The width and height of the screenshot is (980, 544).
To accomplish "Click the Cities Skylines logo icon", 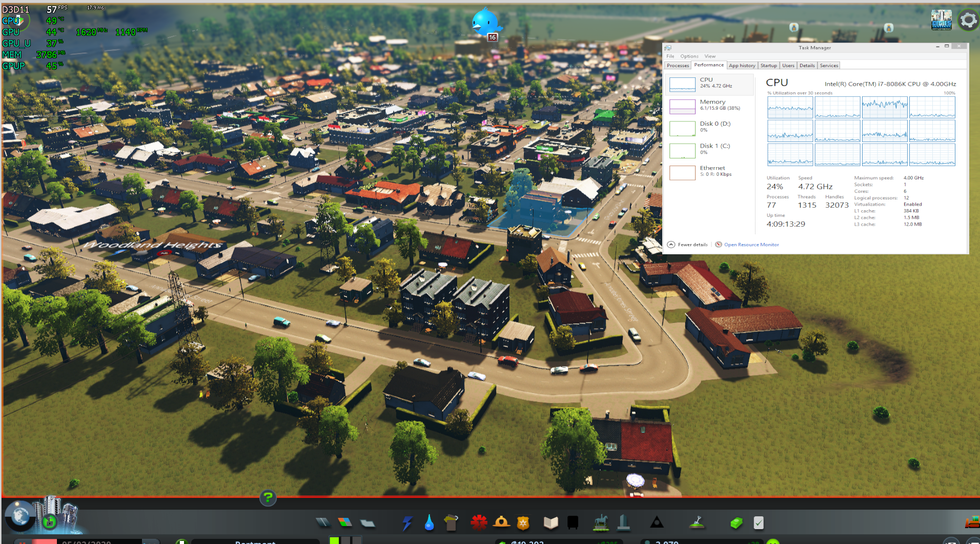I will (x=941, y=20).
